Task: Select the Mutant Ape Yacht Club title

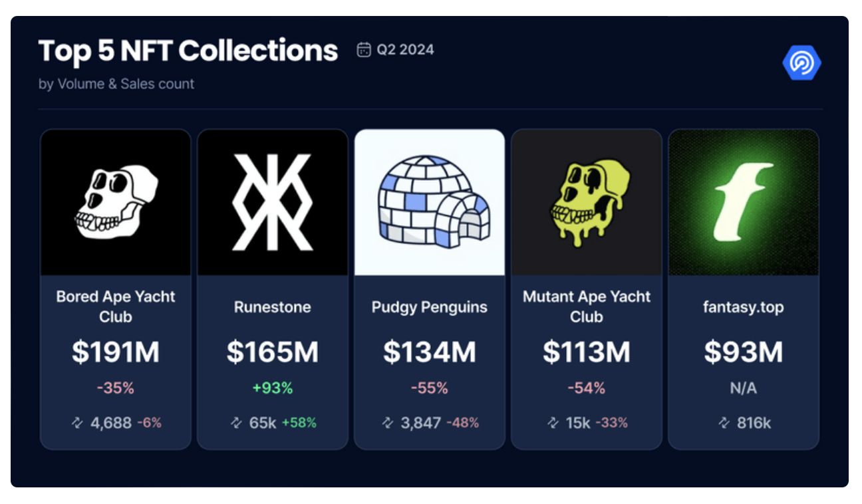Action: [587, 307]
